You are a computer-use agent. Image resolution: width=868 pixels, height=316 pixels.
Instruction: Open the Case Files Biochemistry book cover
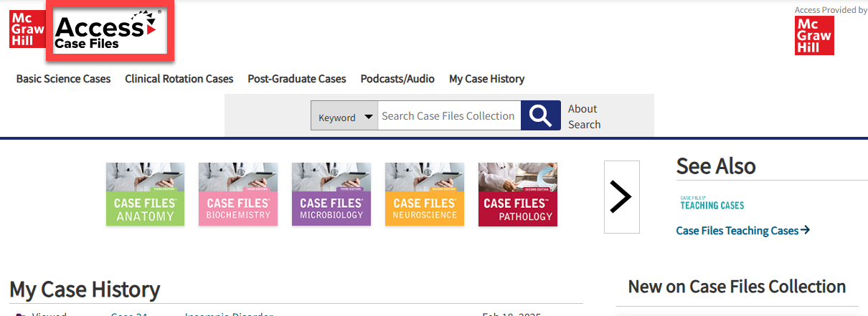click(238, 194)
